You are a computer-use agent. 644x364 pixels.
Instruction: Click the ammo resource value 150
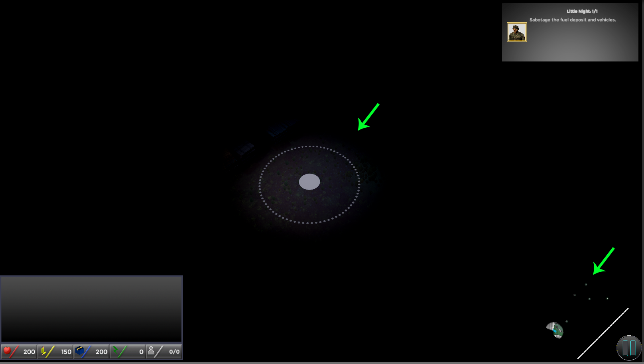(x=66, y=352)
